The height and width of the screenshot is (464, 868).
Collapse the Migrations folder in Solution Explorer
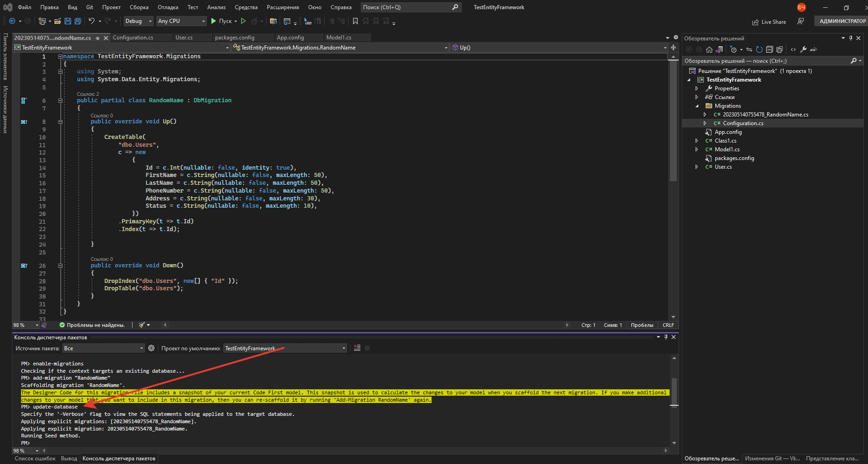click(x=697, y=106)
